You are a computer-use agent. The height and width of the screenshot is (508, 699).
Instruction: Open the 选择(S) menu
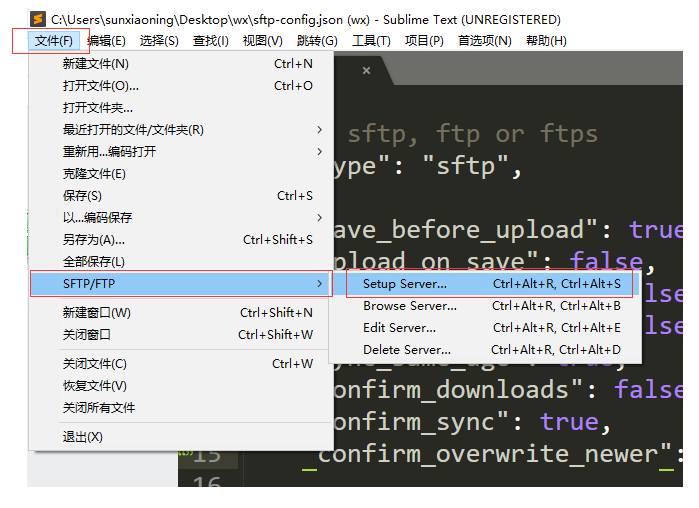(x=159, y=41)
